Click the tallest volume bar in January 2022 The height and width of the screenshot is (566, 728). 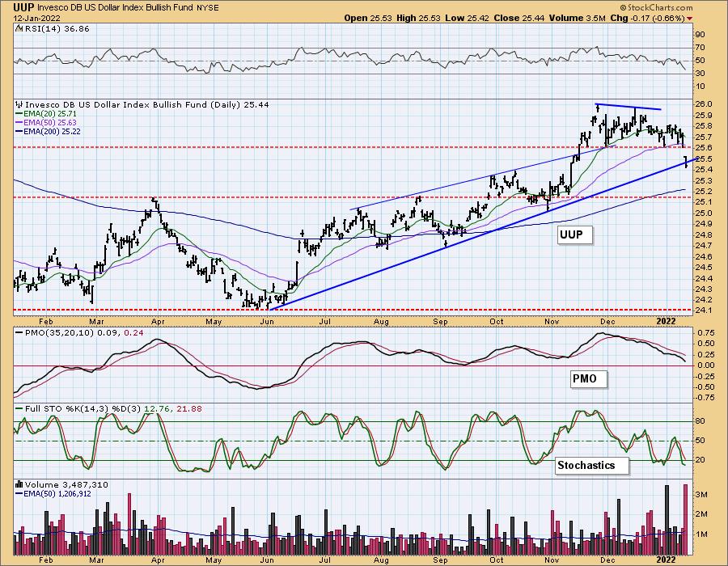click(x=685, y=520)
